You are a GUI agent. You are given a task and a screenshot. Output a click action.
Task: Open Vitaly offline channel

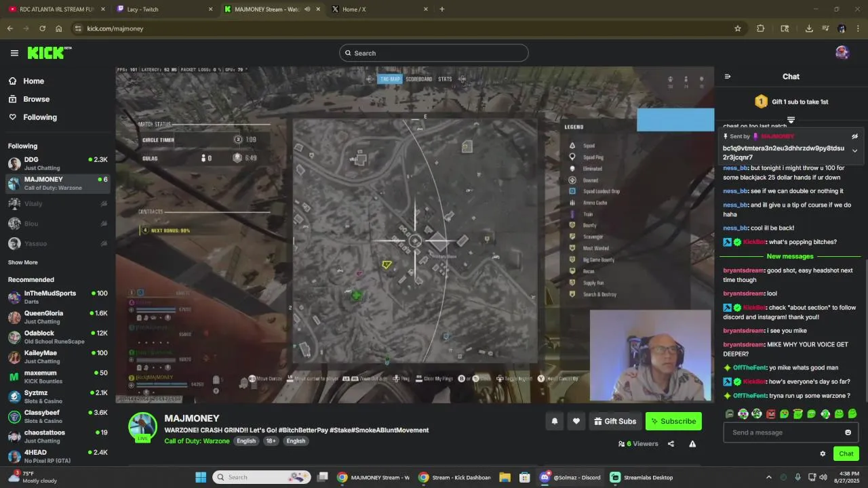coord(58,203)
